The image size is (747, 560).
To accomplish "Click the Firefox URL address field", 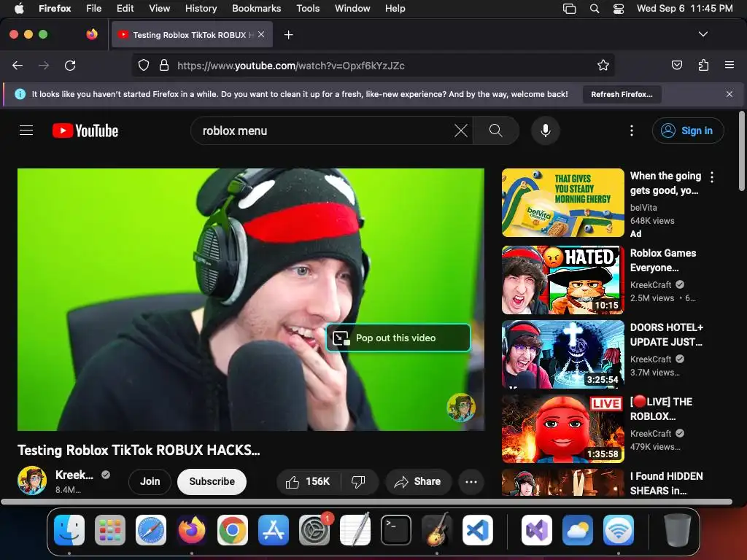I will pyautogui.click(x=373, y=65).
